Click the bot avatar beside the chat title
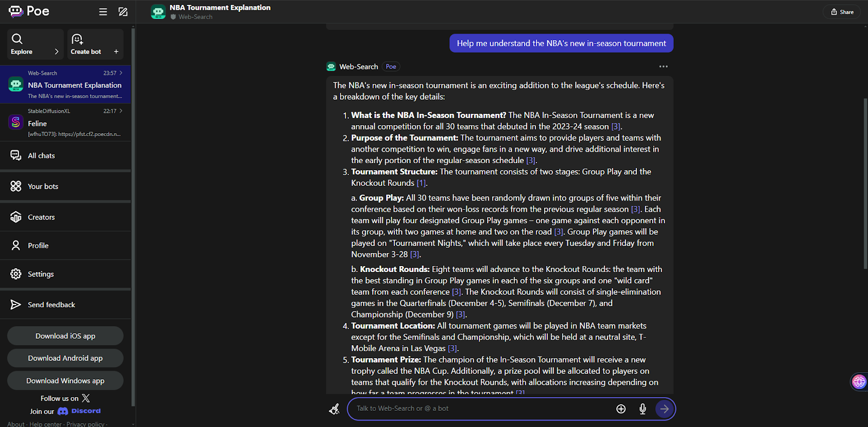This screenshot has width=868, height=427. pos(158,12)
